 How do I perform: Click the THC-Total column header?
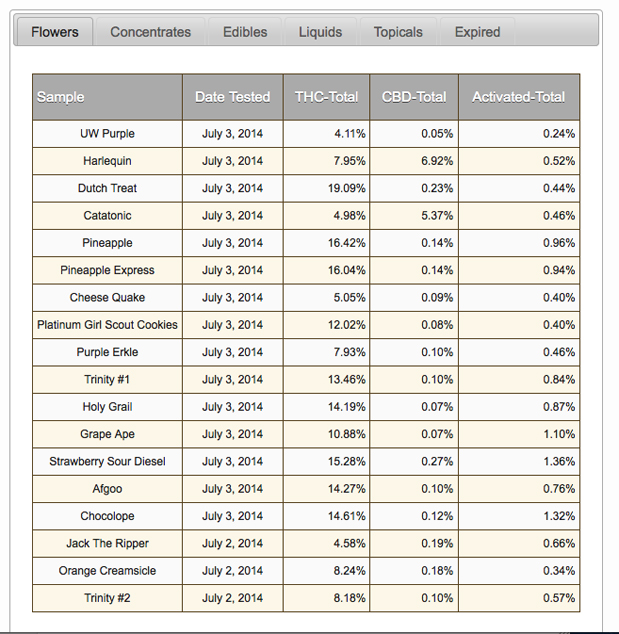326,97
